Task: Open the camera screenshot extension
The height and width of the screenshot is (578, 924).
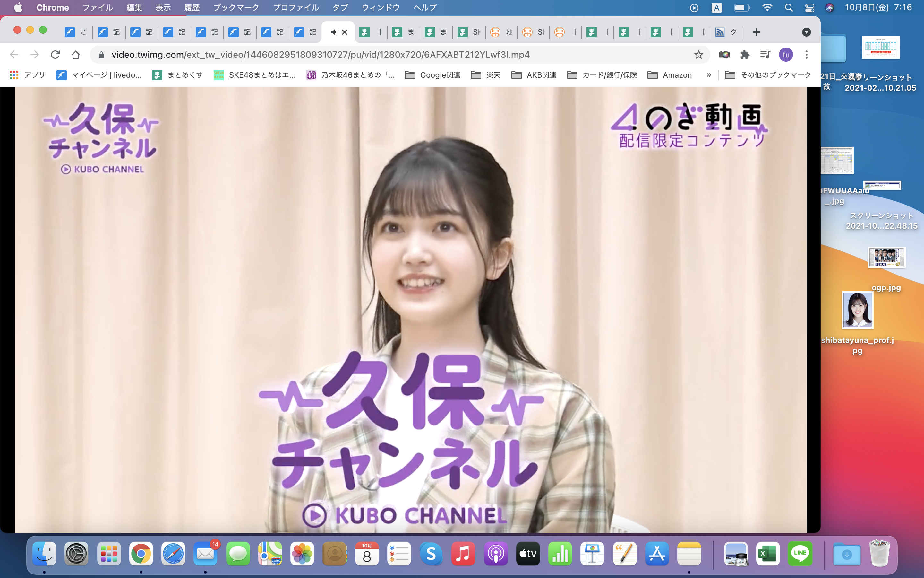Action: pos(724,55)
